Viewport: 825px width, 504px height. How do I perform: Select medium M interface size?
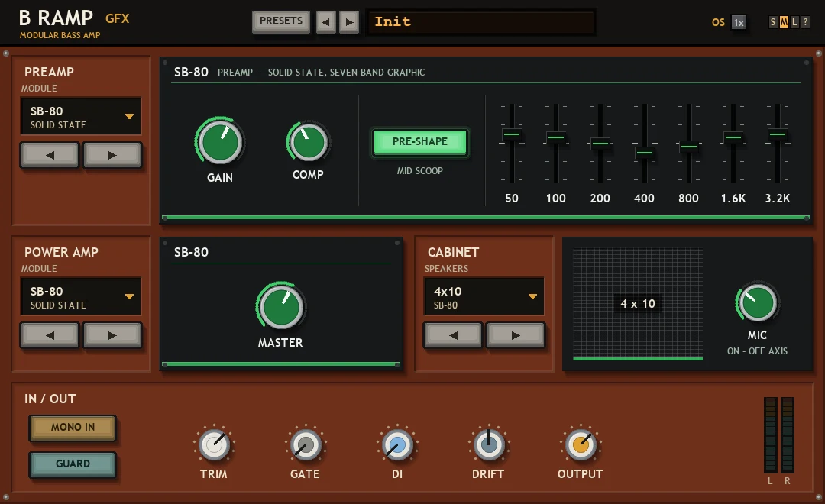click(784, 22)
